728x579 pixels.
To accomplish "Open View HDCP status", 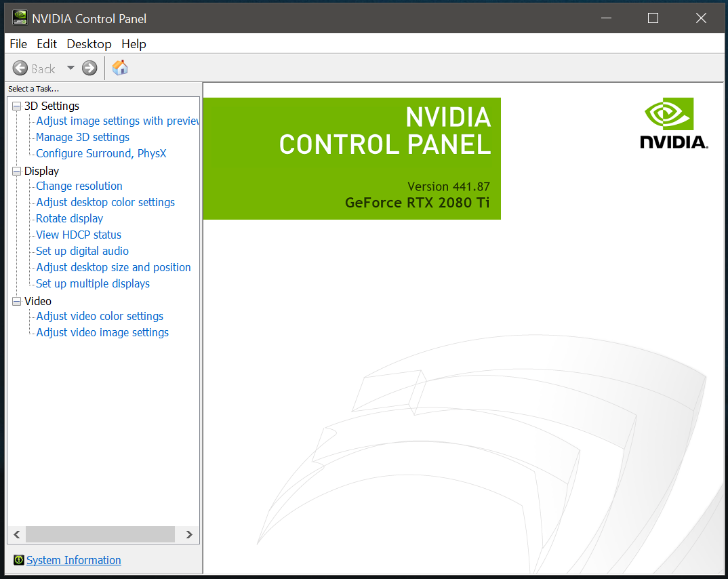I will click(79, 235).
